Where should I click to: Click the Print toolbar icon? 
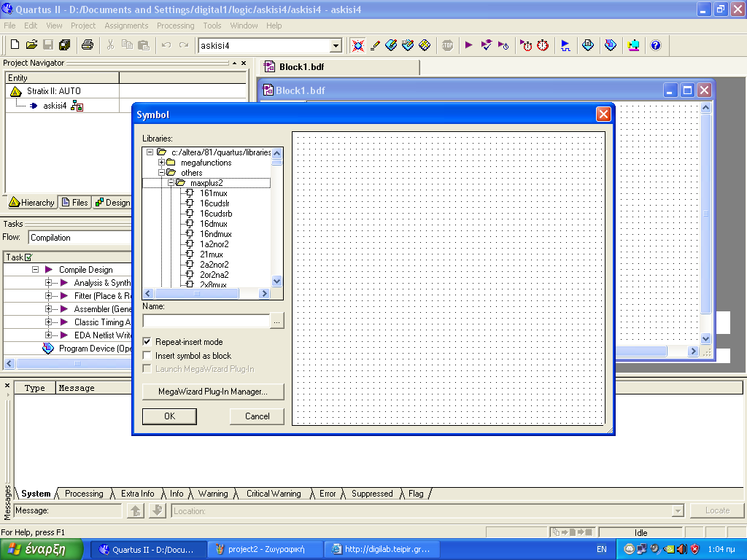tap(88, 44)
